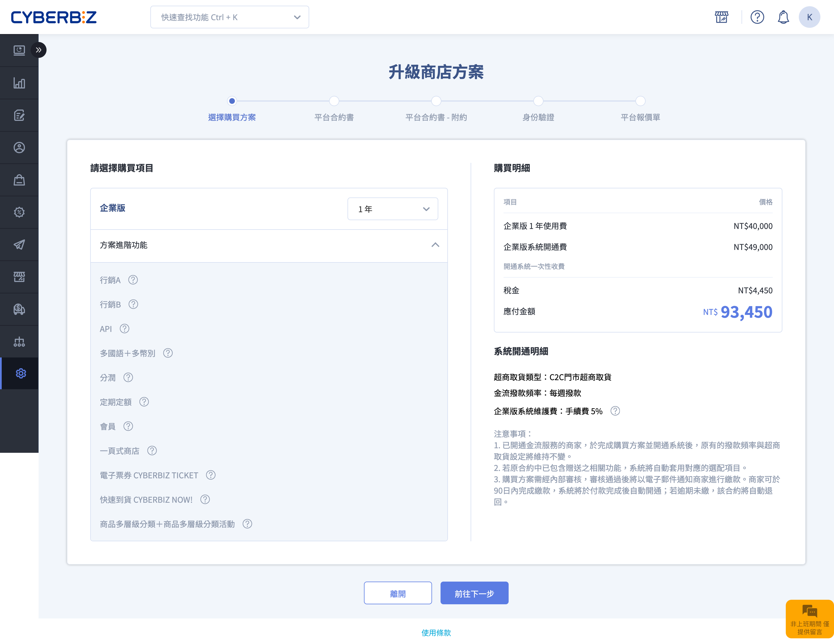The width and height of the screenshot is (834, 644).
Task: Click the 行銷A option label
Action: (x=110, y=280)
